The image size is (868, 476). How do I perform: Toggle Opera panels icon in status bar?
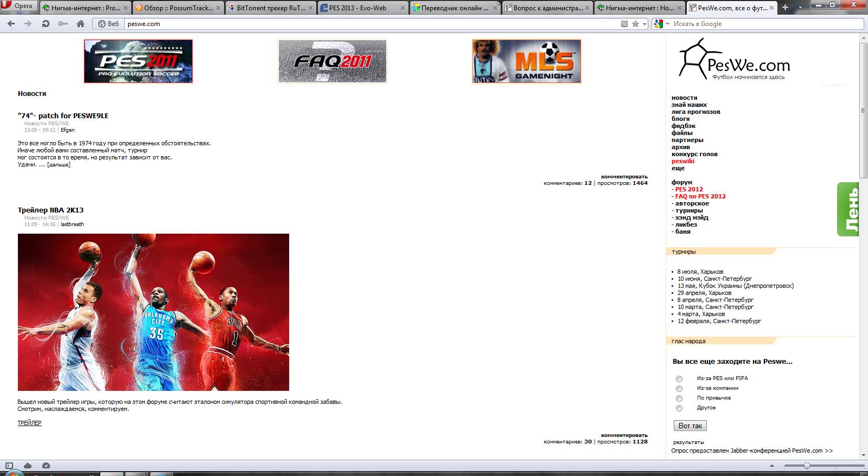point(9,466)
